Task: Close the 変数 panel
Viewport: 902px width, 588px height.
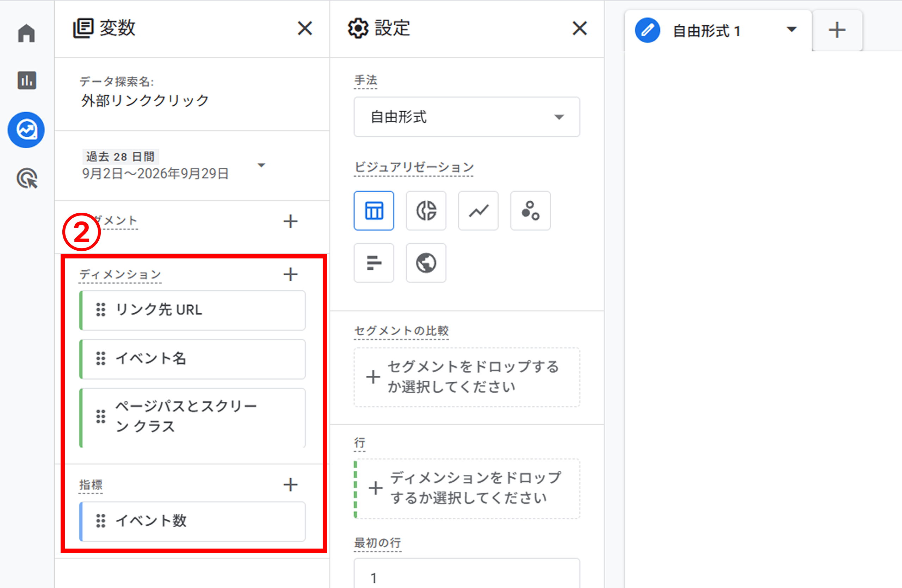Action: 305,29
